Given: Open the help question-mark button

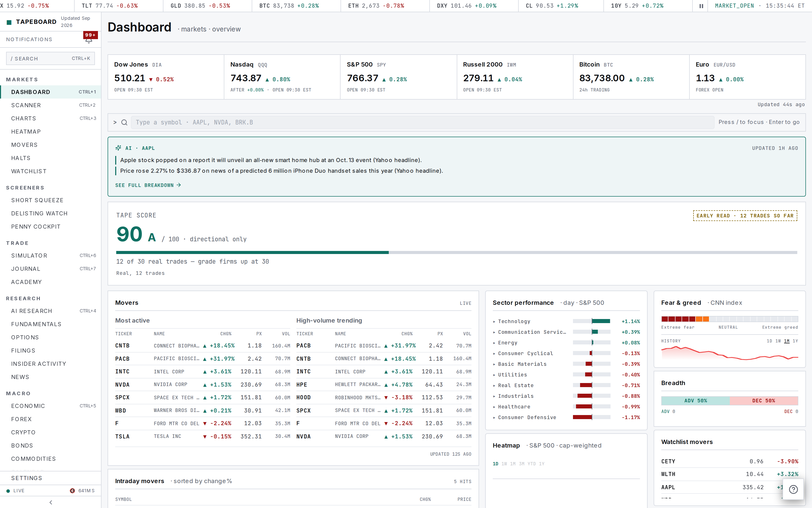Looking at the screenshot, I should 793,489.
